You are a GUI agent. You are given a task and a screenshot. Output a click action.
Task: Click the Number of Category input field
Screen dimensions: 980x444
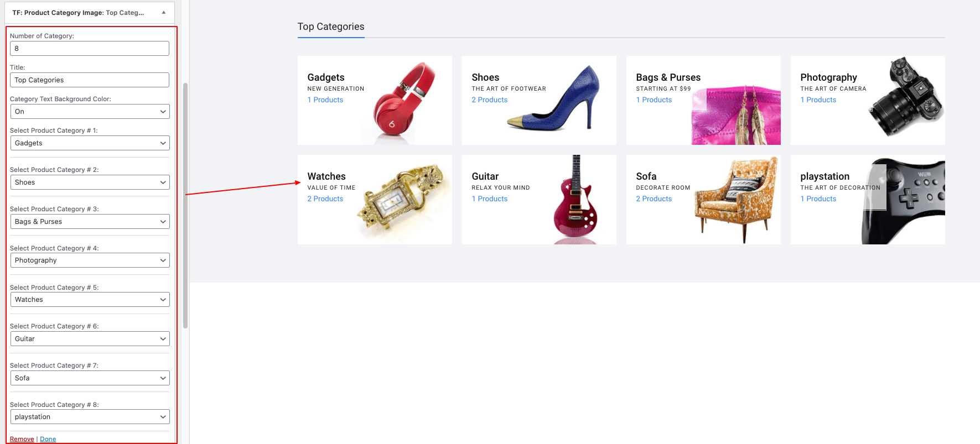(x=90, y=49)
